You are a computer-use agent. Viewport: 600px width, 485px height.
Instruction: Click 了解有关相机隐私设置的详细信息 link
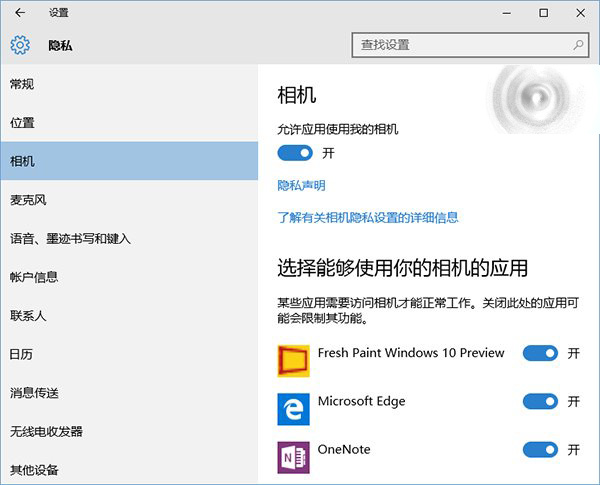[x=367, y=217]
